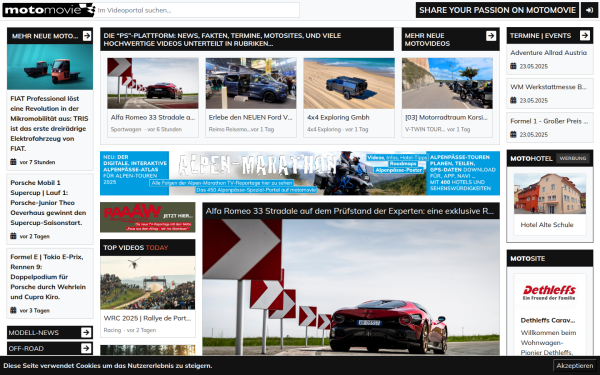Screen dimensions: 600x375
Task: Open Dethleffs Carav... site title
Action: [x=548, y=320]
